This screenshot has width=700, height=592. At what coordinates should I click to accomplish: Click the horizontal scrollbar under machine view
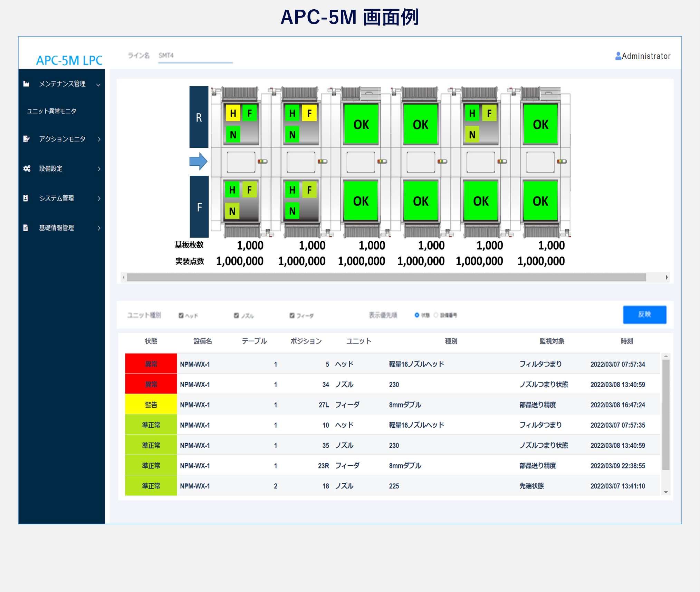(x=386, y=277)
